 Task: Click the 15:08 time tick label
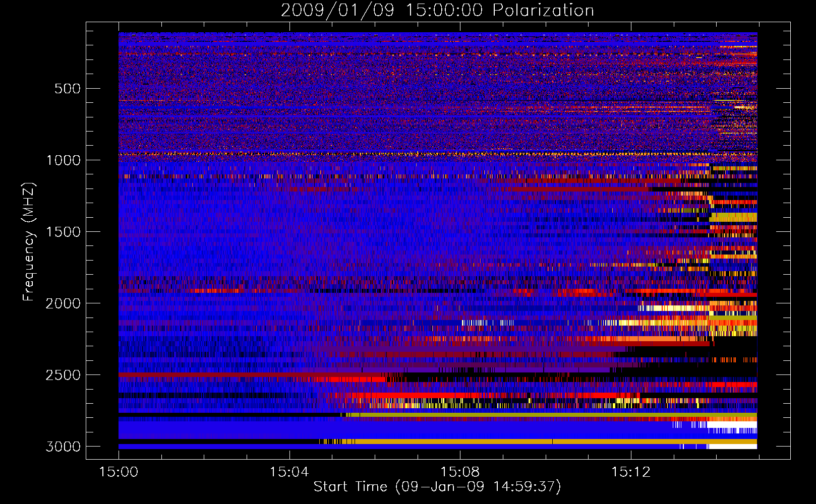pos(460,472)
